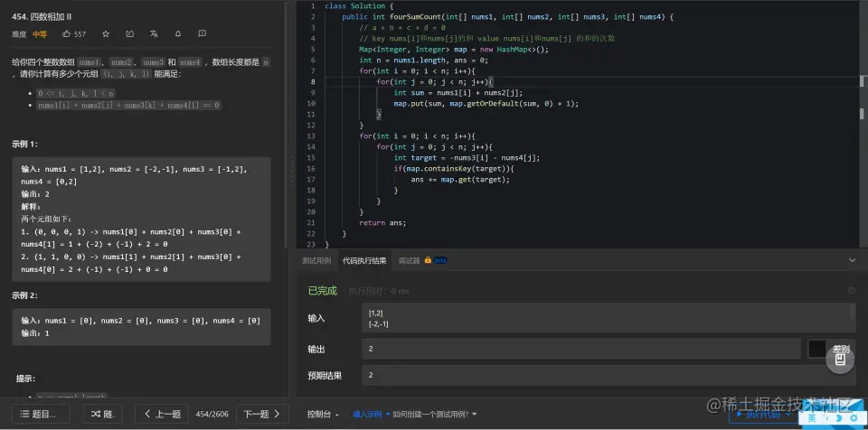
Task: Click the 中等 difficulty label
Action: [40, 34]
